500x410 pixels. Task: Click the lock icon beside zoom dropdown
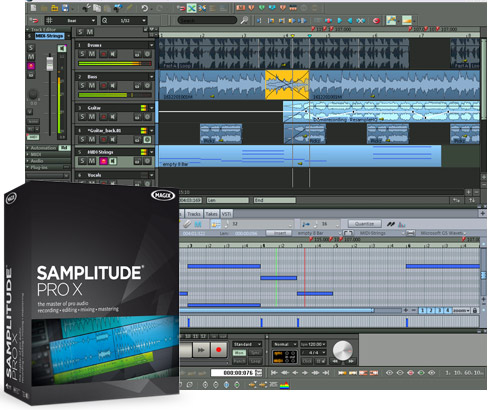pos(475,310)
